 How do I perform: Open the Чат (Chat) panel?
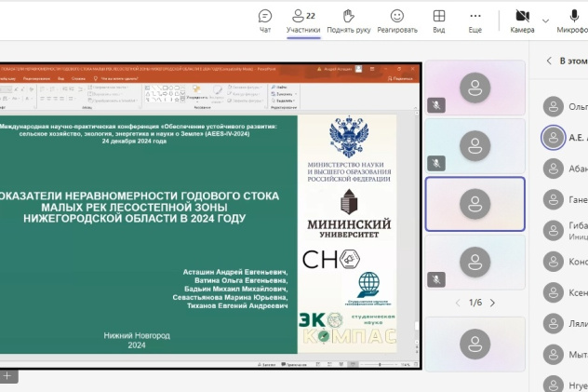[x=265, y=20]
